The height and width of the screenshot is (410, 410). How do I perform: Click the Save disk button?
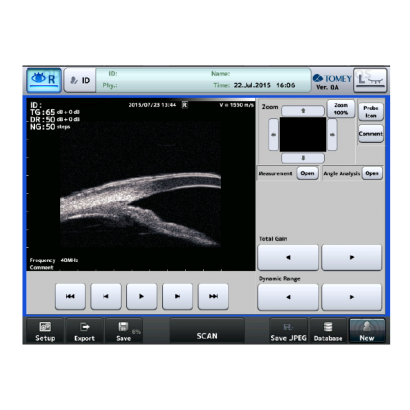coord(124,331)
